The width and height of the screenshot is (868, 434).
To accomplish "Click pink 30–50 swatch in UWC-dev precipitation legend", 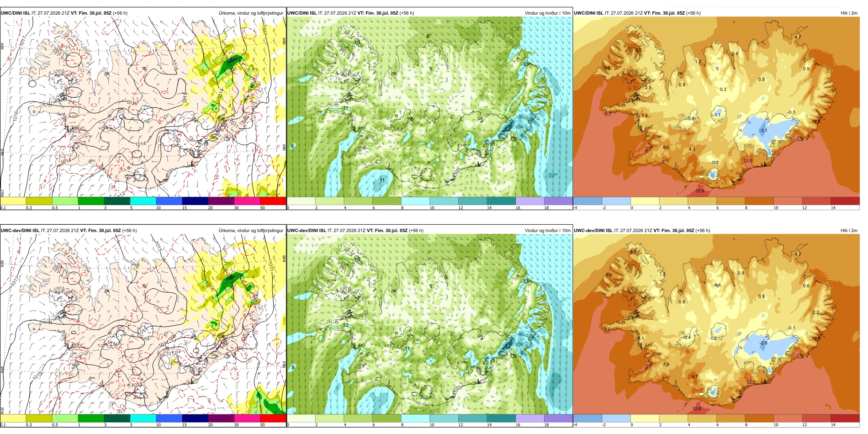I will (x=247, y=418).
